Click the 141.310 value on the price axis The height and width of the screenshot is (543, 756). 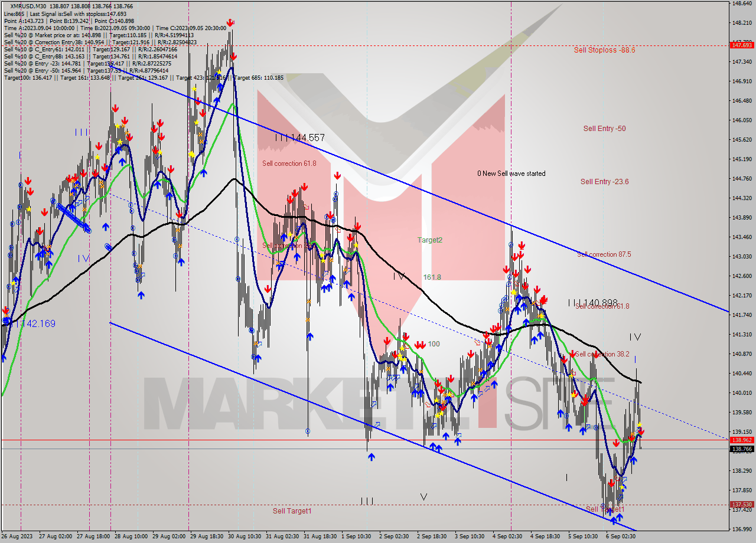click(742, 335)
